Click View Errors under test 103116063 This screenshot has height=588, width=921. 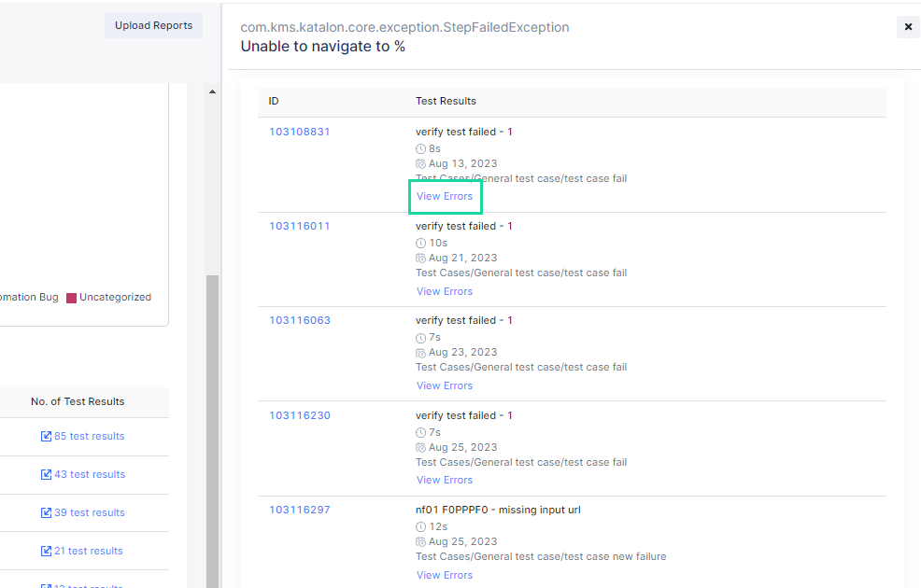pos(444,385)
